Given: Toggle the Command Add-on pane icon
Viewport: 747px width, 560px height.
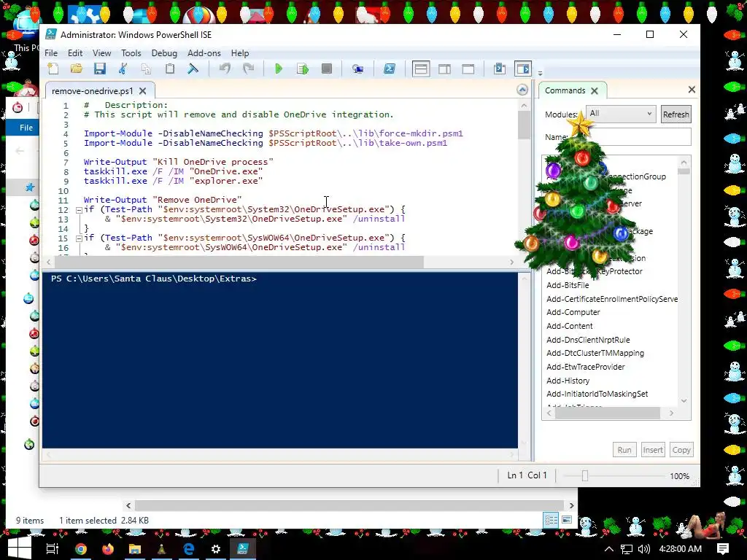Looking at the screenshot, I should coord(522,69).
